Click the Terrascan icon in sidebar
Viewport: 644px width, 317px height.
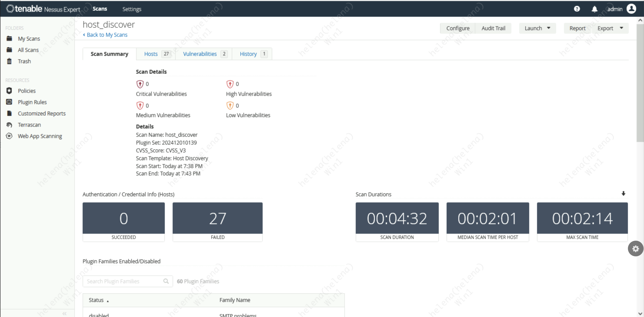coord(9,125)
